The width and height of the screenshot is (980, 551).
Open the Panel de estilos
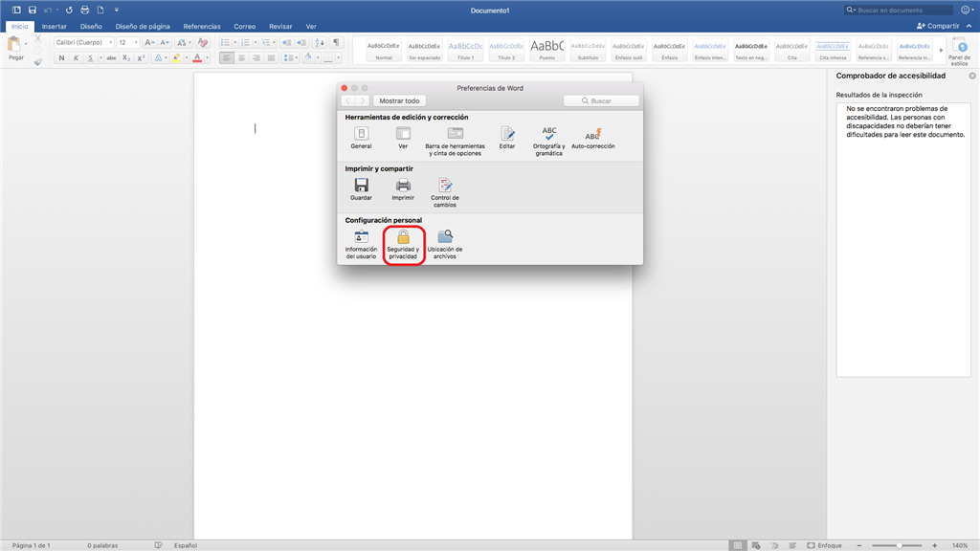[x=959, y=52]
